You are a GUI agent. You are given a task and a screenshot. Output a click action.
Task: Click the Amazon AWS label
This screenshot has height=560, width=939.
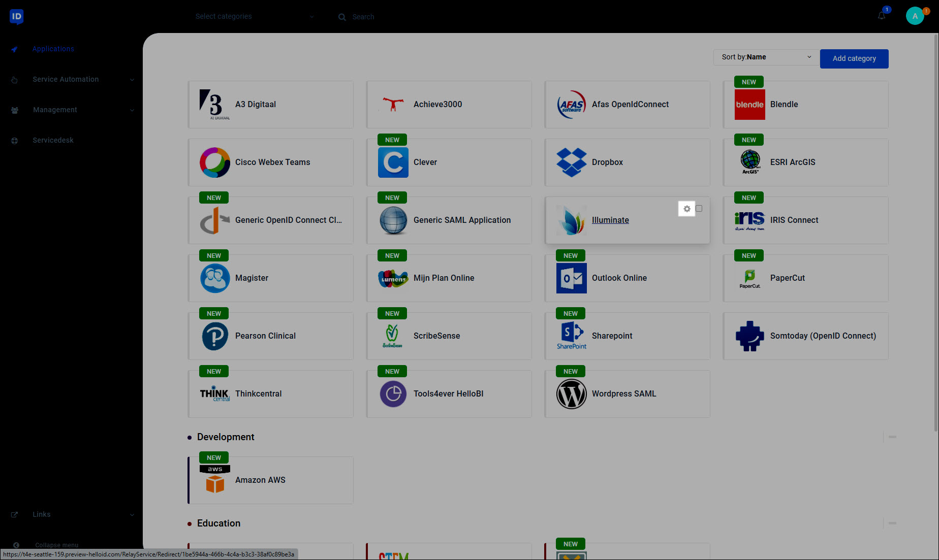(x=260, y=480)
